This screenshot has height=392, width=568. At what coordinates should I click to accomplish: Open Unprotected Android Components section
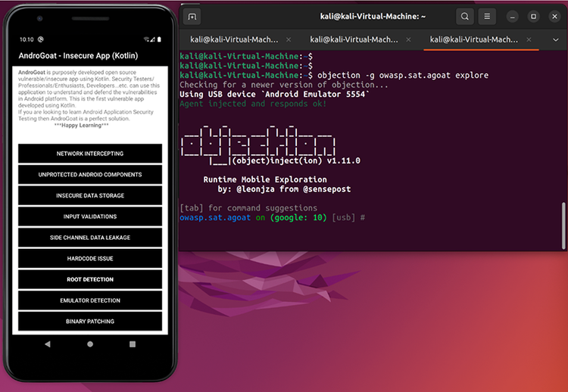click(x=90, y=175)
